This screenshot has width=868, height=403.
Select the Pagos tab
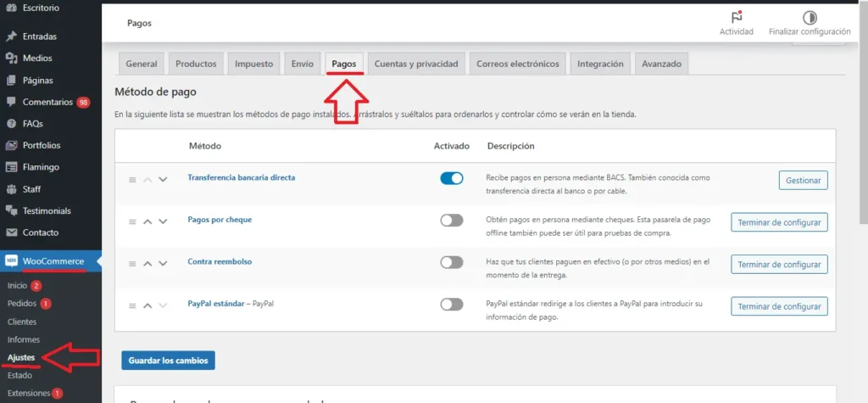click(344, 64)
